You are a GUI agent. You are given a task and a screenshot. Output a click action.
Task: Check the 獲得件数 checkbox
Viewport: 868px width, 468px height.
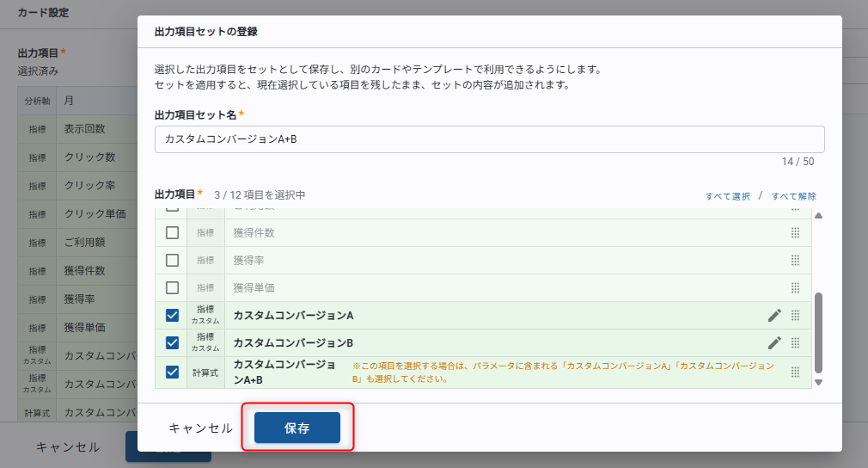click(172, 232)
